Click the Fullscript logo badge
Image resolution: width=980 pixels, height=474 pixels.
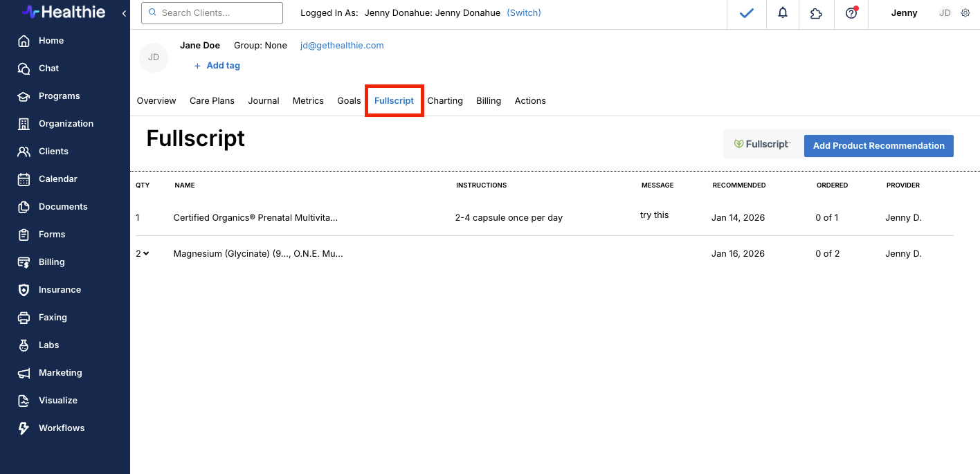[762, 145]
